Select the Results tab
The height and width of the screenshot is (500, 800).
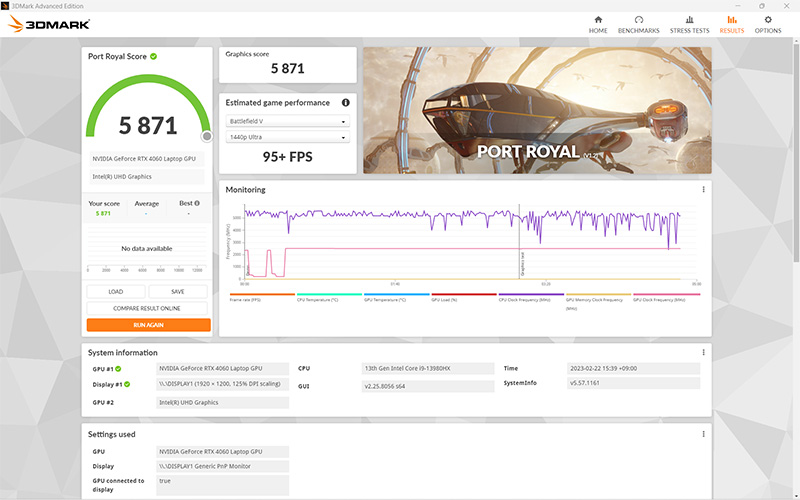[x=731, y=24]
